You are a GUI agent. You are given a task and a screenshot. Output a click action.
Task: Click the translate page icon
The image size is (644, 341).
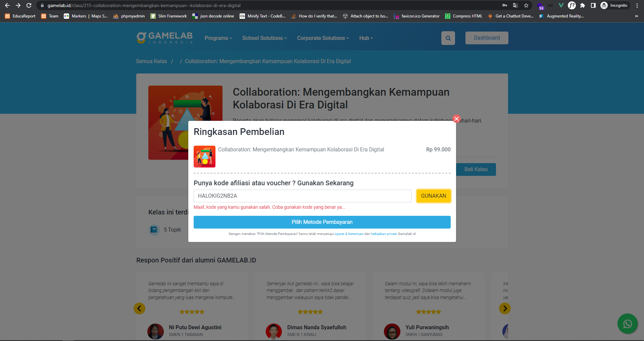(x=515, y=5)
